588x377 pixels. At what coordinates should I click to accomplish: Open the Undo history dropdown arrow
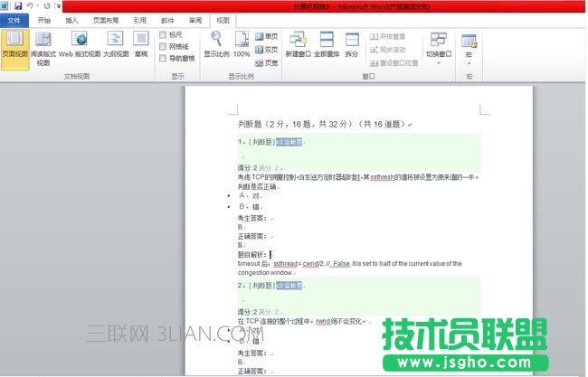(x=38, y=5)
